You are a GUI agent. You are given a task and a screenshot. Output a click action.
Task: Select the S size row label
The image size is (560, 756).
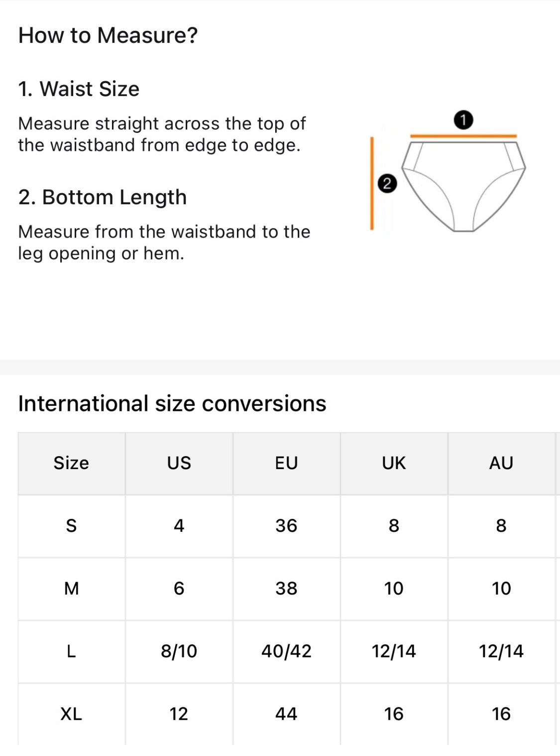click(x=71, y=526)
